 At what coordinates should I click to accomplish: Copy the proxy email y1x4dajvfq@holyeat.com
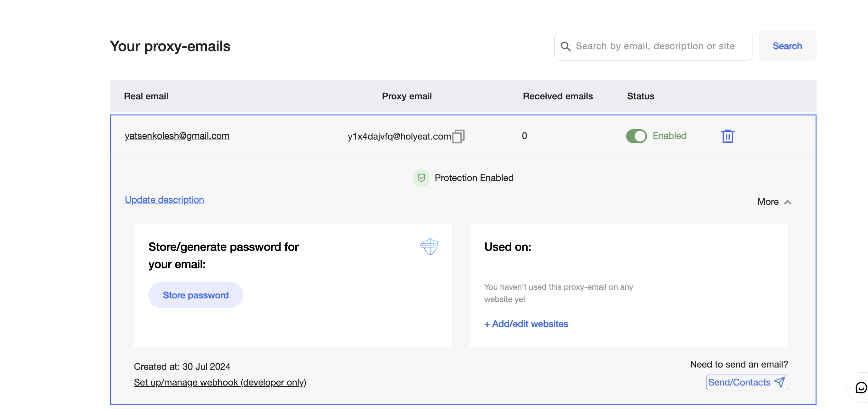click(x=458, y=136)
